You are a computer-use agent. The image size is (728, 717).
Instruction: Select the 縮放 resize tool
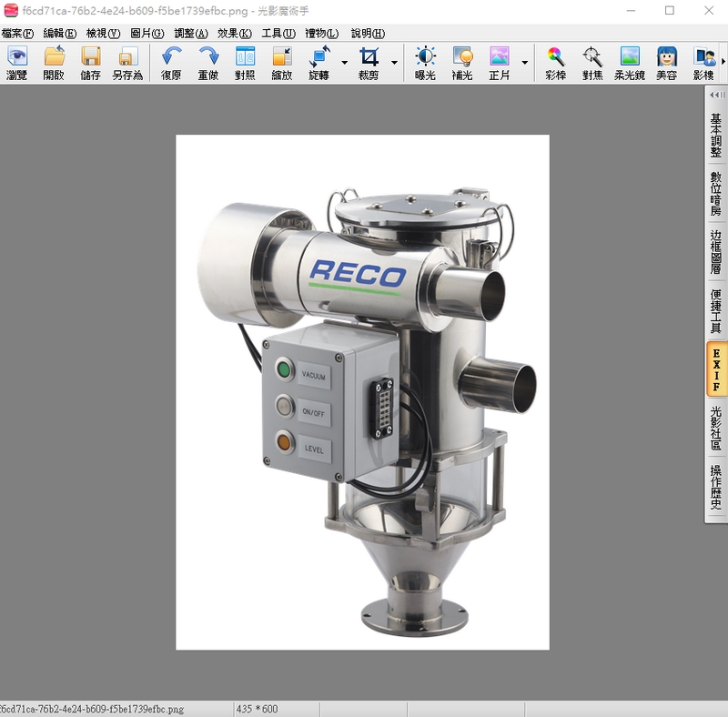click(x=282, y=63)
